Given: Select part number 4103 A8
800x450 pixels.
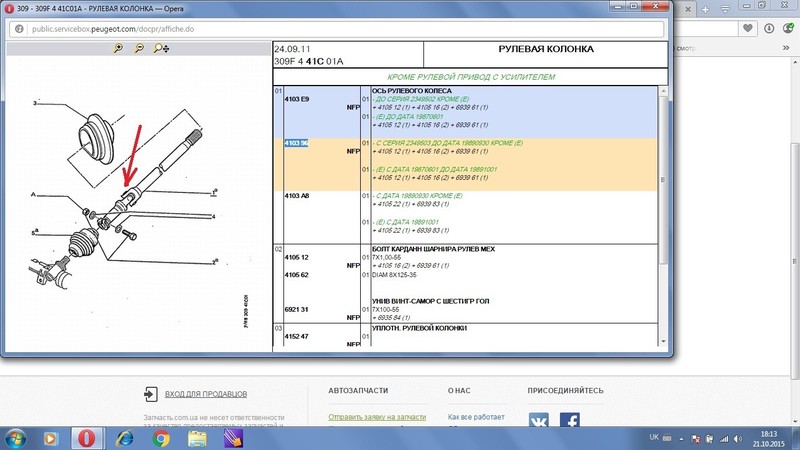Looking at the screenshot, I should (x=298, y=196).
